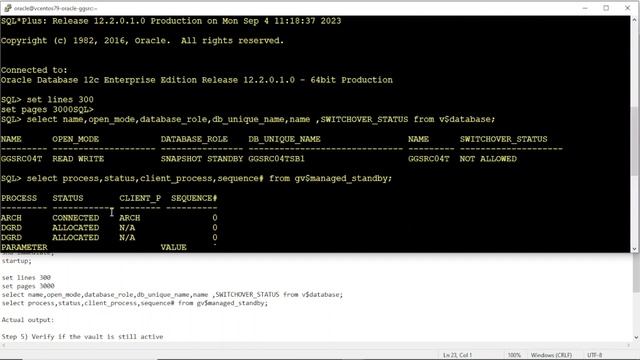Click 'set pages 3000' line in Notepad
Viewport: 640px width, 360px height.
click(x=28, y=286)
